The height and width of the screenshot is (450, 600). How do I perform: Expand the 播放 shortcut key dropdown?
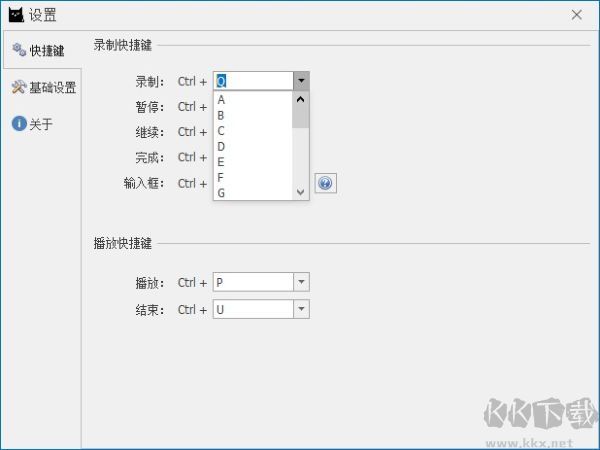301,282
